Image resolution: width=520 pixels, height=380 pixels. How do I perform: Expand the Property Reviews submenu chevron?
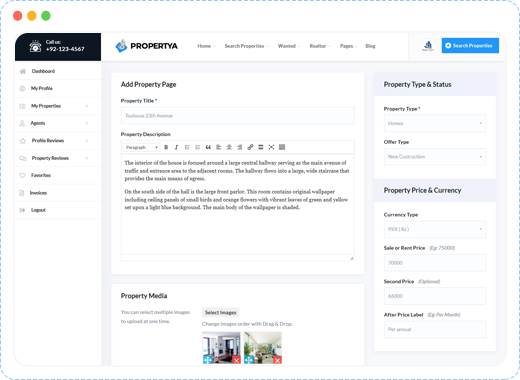tap(87, 158)
